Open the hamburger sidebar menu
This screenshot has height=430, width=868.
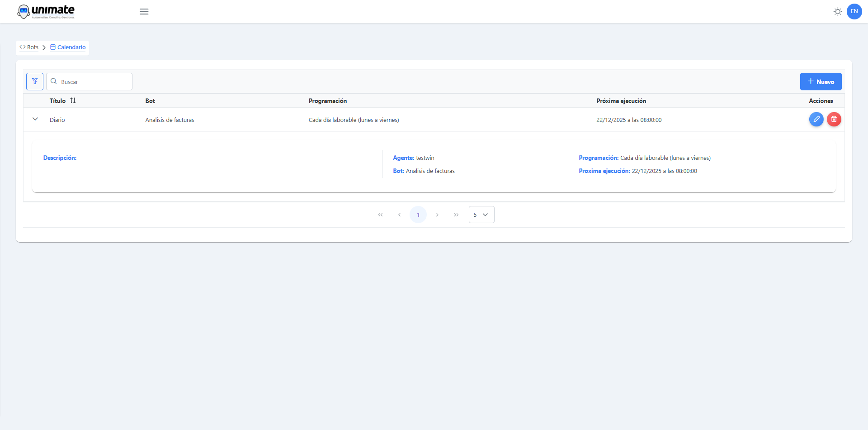tap(144, 12)
